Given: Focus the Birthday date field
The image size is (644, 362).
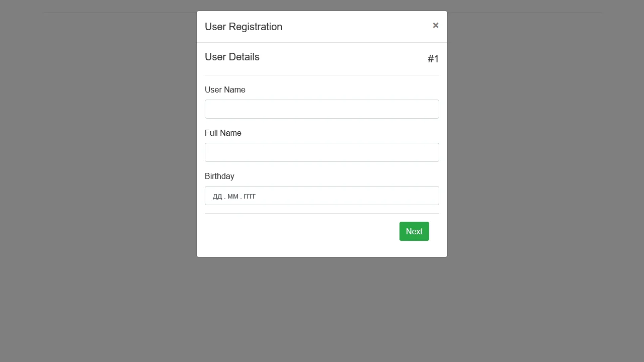Looking at the screenshot, I should pyautogui.click(x=321, y=196).
